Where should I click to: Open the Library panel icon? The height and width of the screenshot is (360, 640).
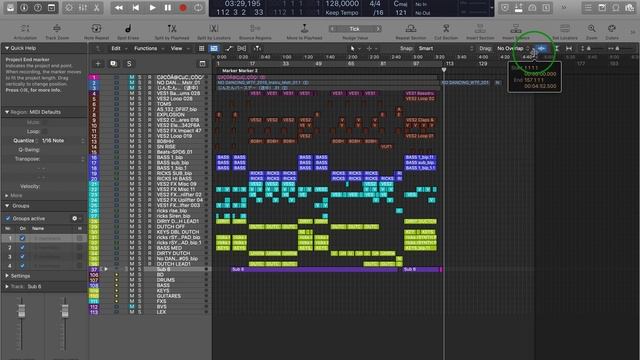click(x=10, y=8)
